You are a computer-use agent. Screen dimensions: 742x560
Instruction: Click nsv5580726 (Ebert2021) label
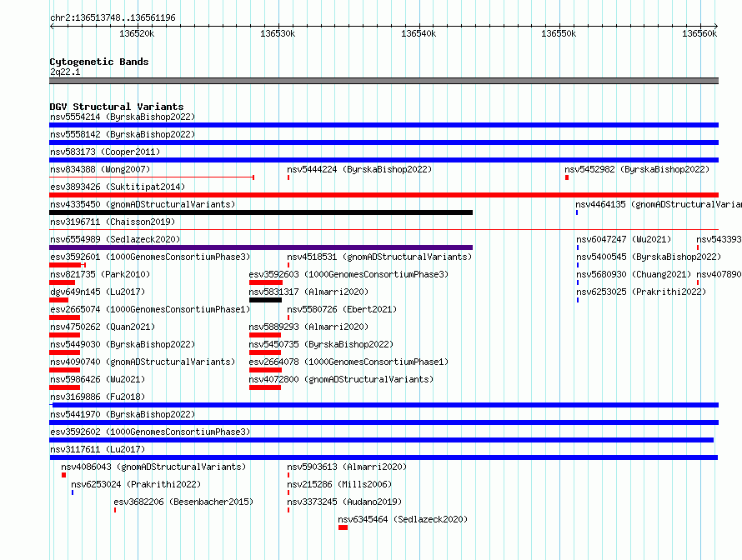coord(342,309)
